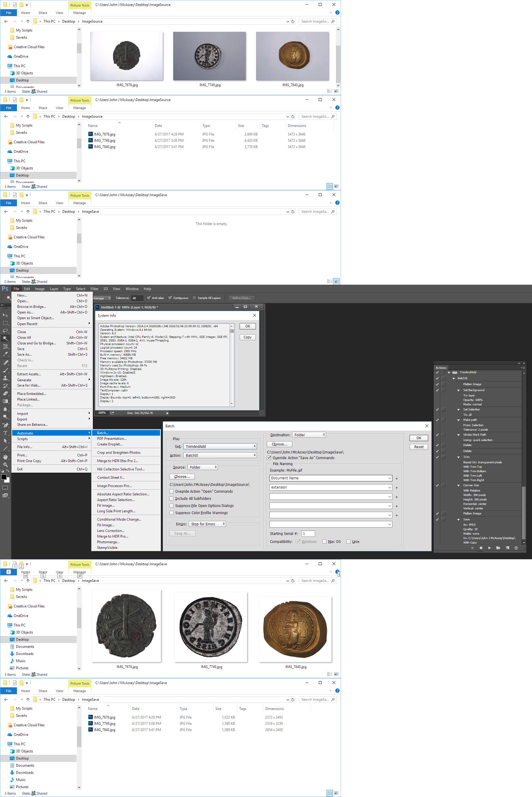532x797 pixels.
Task: Select the Healing Brush tool
Action: click(x=5, y=363)
